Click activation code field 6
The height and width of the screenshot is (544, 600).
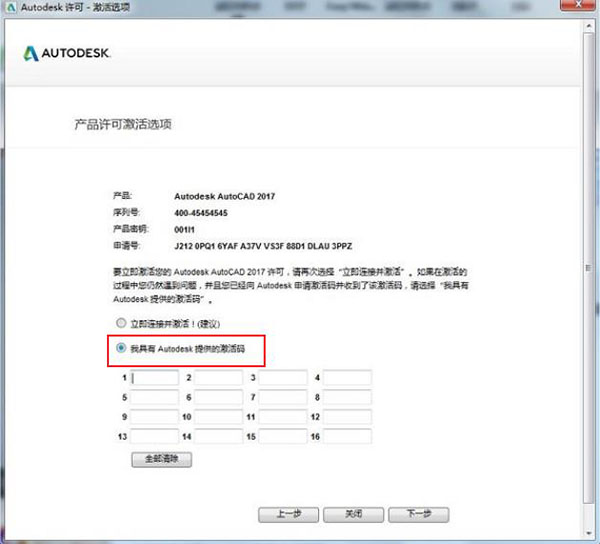(x=218, y=397)
